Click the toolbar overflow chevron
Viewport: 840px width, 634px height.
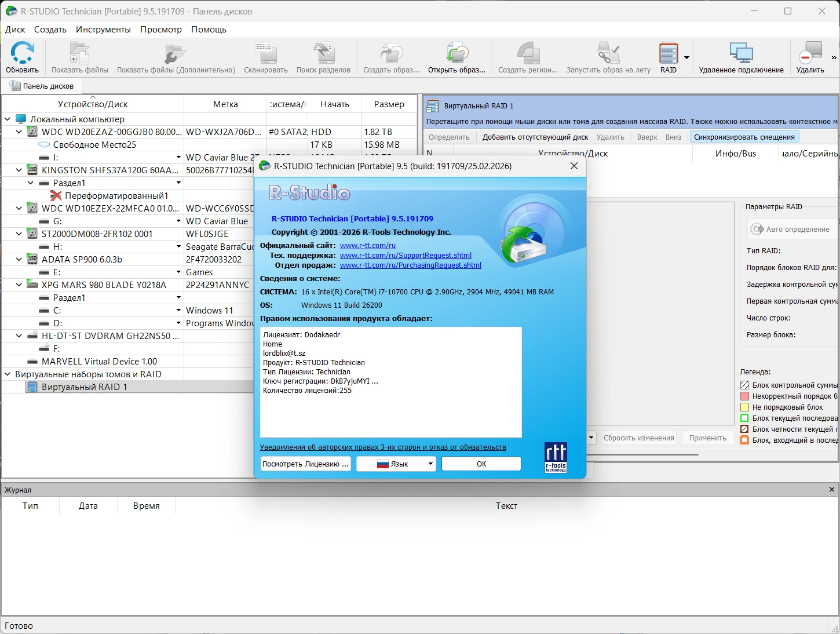click(x=834, y=57)
